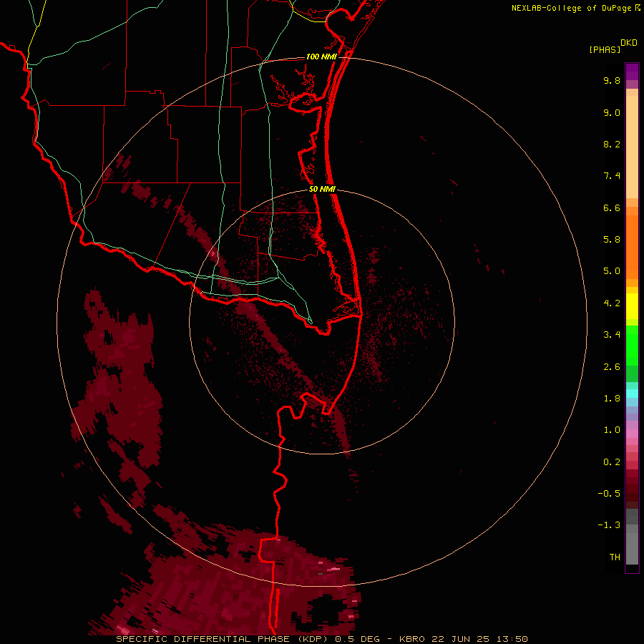Click the yellow segment of the color bar

(632, 306)
